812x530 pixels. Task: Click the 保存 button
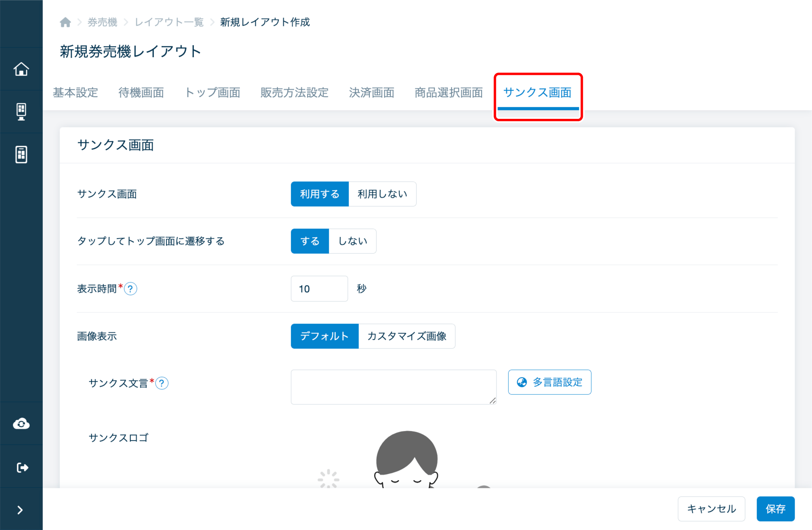tap(775, 509)
